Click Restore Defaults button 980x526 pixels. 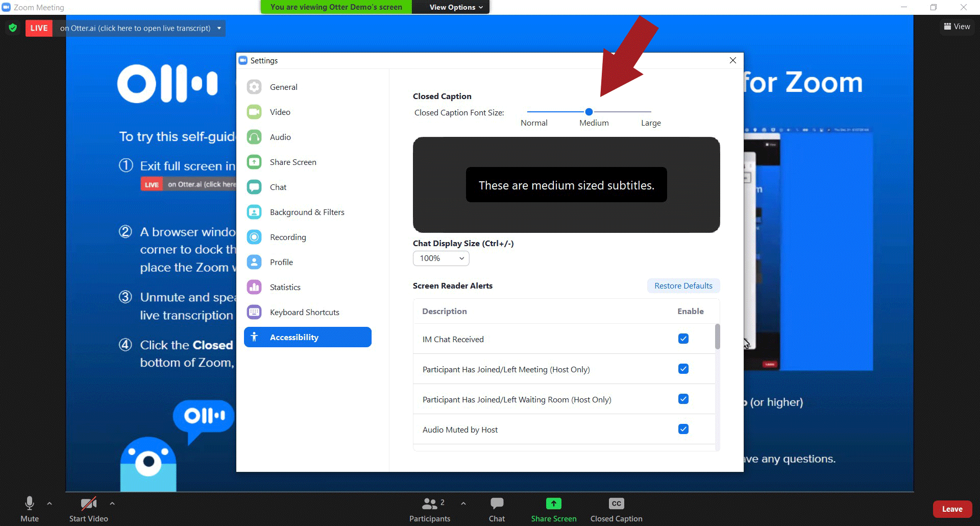click(x=683, y=286)
